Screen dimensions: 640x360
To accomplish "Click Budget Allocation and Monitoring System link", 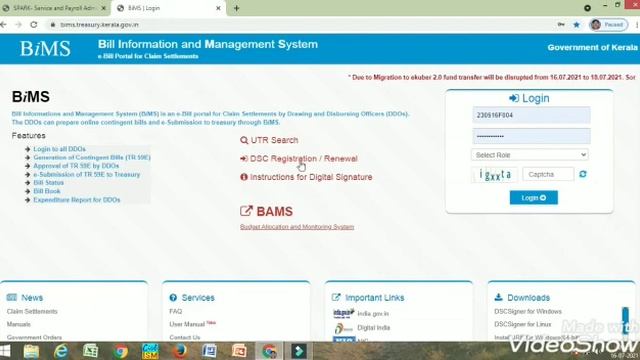I will click(x=297, y=227).
